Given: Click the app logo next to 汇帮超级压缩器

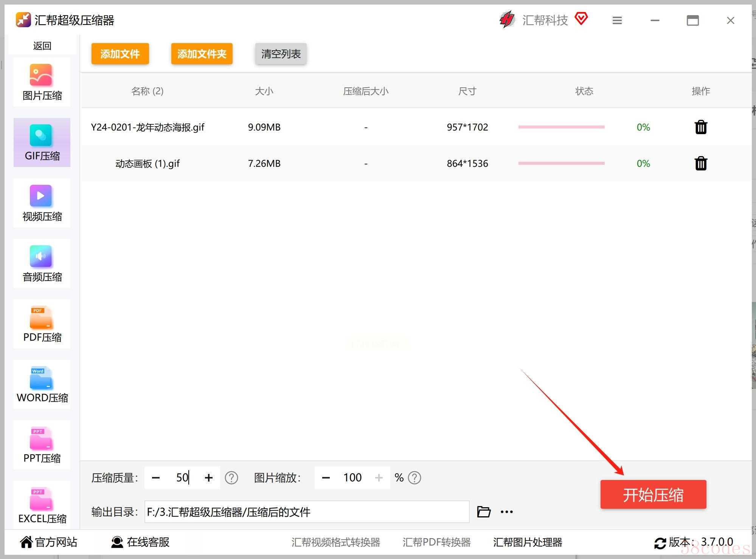Looking at the screenshot, I should [x=23, y=20].
